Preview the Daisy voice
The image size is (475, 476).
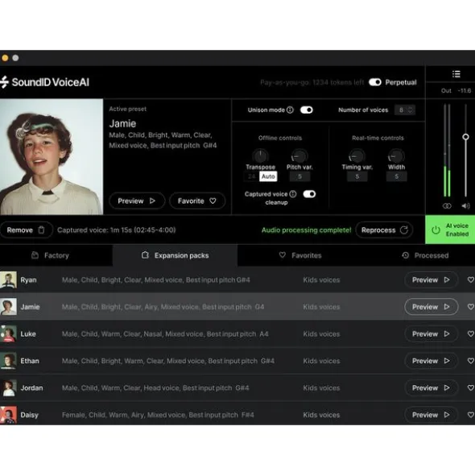click(x=431, y=415)
